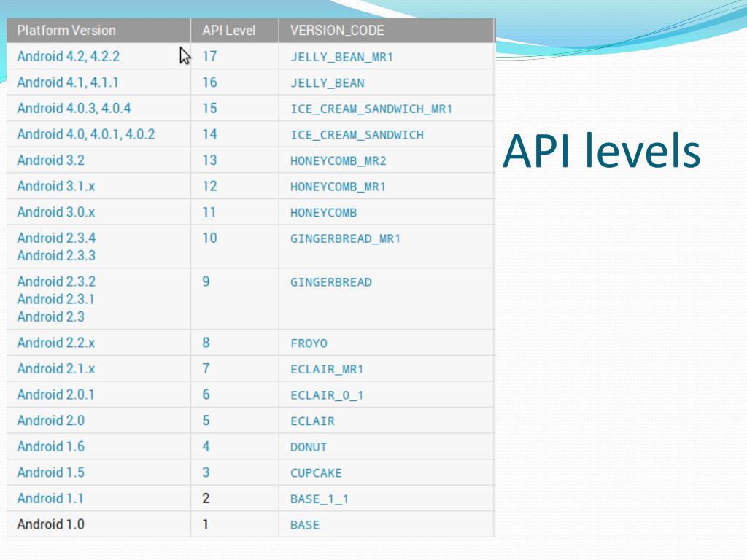Screen dimensions: 747x560
Task: Click the CUPCAKE version code
Action: 316,473
